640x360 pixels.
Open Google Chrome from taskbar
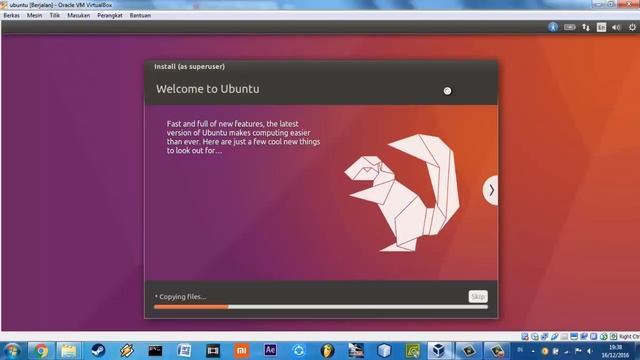point(40,351)
